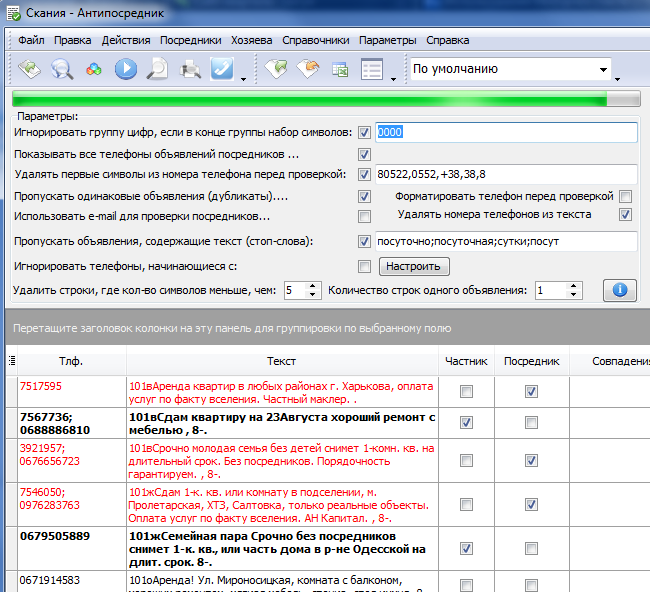This screenshot has width=650, height=592.
Task: Toggle 'Пропускать одинаковые объявления' checkbox
Action: [364, 197]
